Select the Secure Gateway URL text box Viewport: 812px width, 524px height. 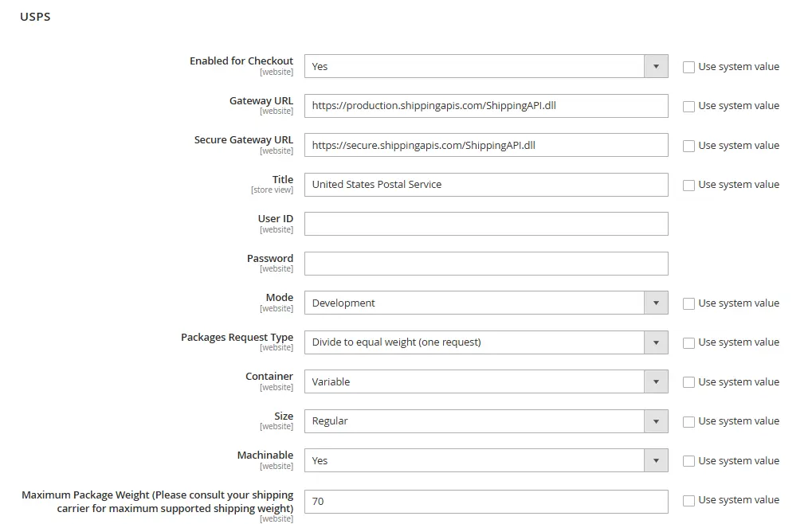point(486,145)
